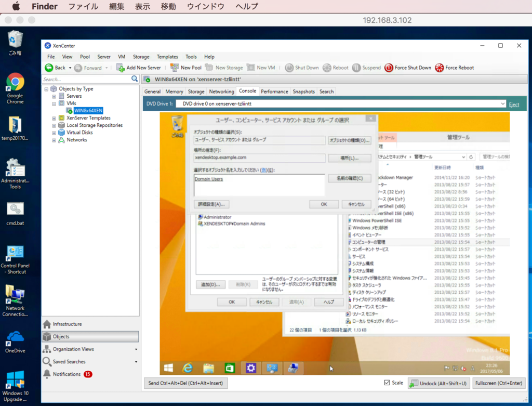This screenshot has height=406, width=532.
Task: Click the Force Shut Down icon
Action: tap(389, 68)
